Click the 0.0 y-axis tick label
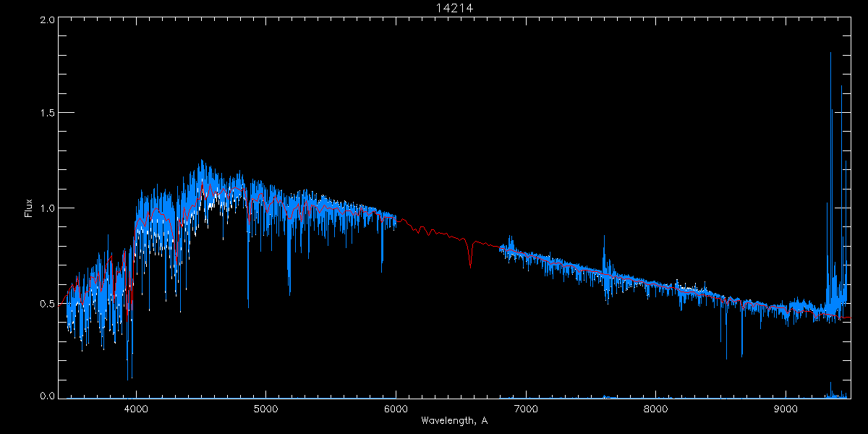The height and width of the screenshot is (434, 868). tap(47, 396)
